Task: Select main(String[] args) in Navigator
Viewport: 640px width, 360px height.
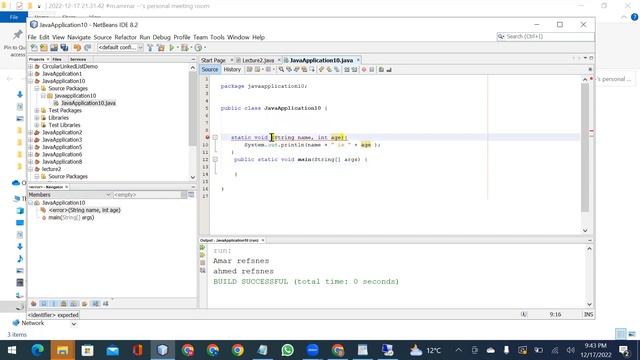Action: [71, 218]
